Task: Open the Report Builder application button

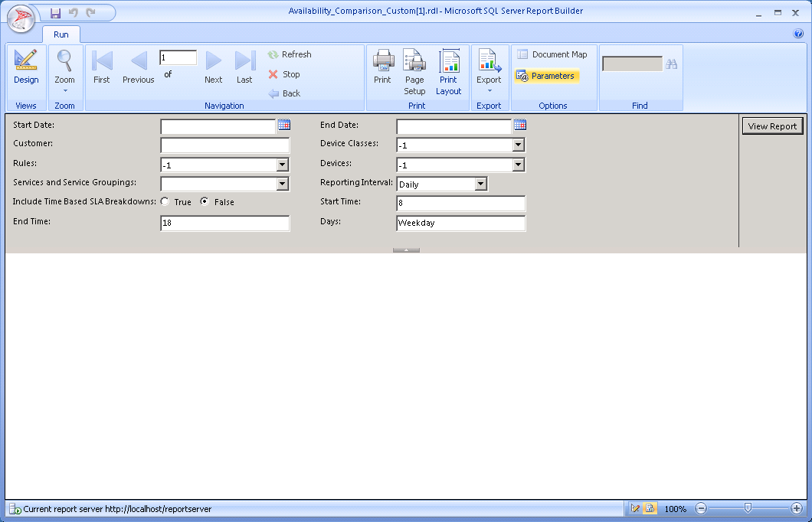Action: (21, 18)
